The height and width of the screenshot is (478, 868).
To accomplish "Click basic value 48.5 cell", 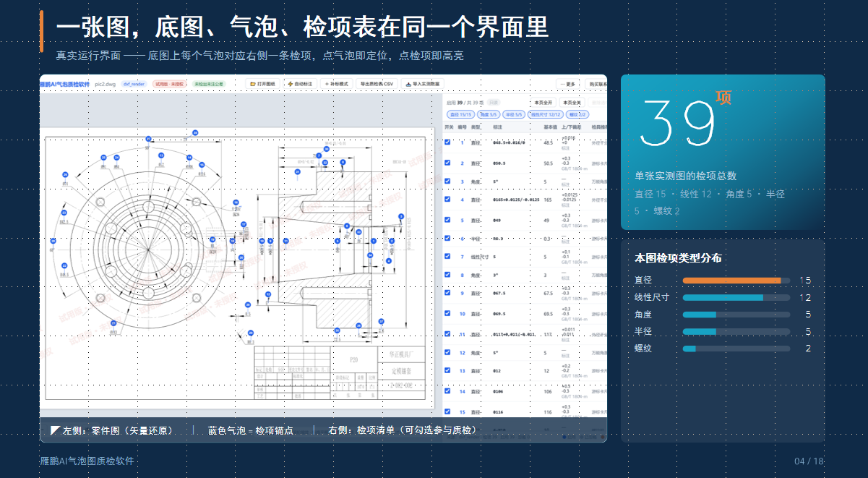I will tap(549, 142).
